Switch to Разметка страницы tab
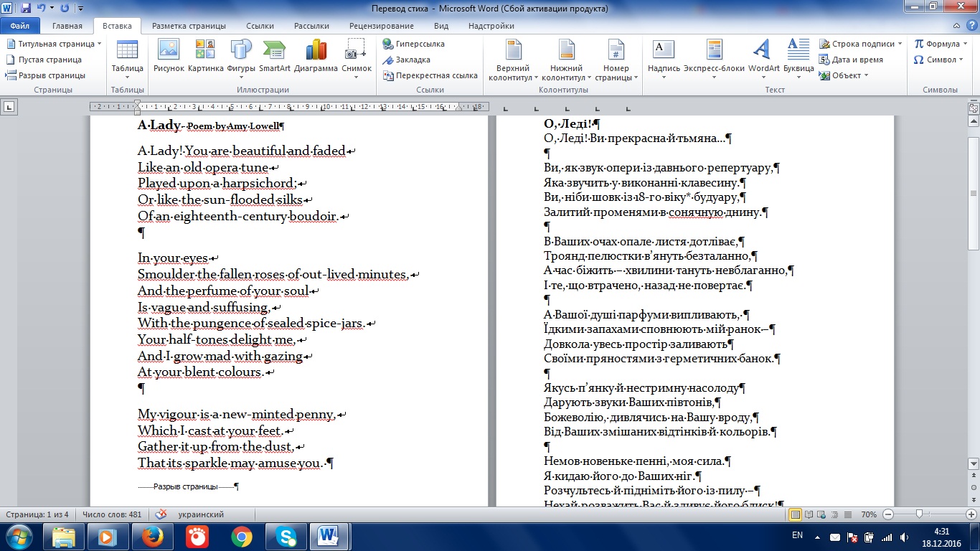This screenshot has height=551, width=980. coord(189,26)
